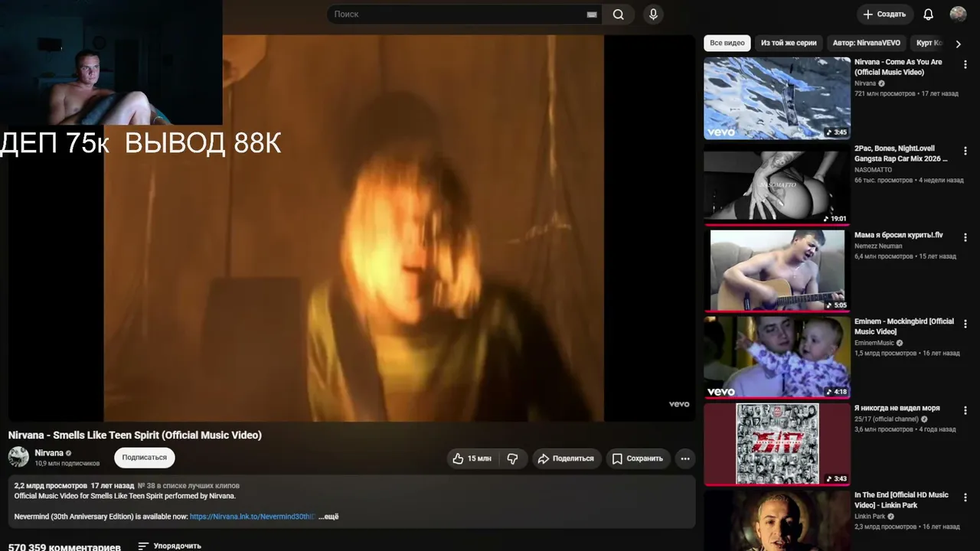This screenshot has height=551, width=980.
Task: Open the Linkin Park In The End thumbnail
Action: (777, 520)
